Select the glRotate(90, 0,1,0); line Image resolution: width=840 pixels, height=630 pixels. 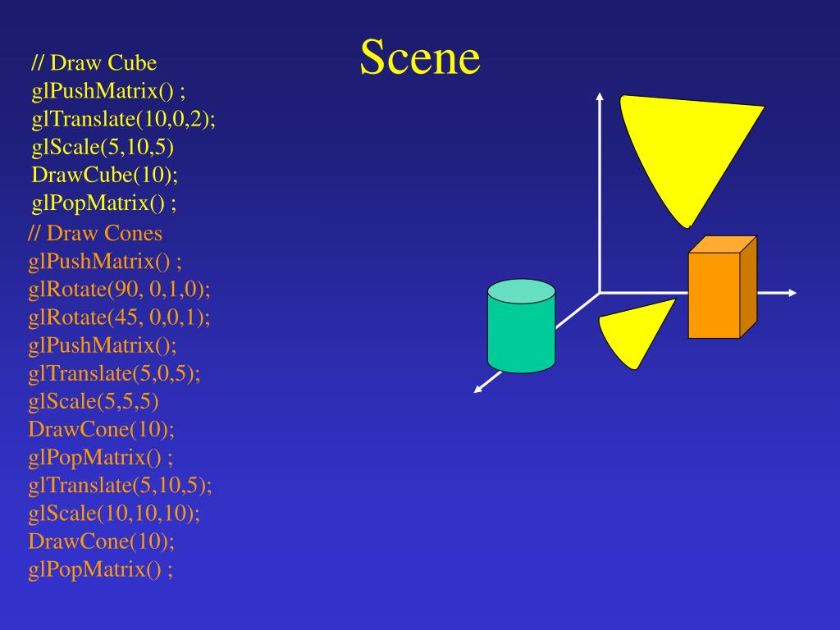pos(119,290)
